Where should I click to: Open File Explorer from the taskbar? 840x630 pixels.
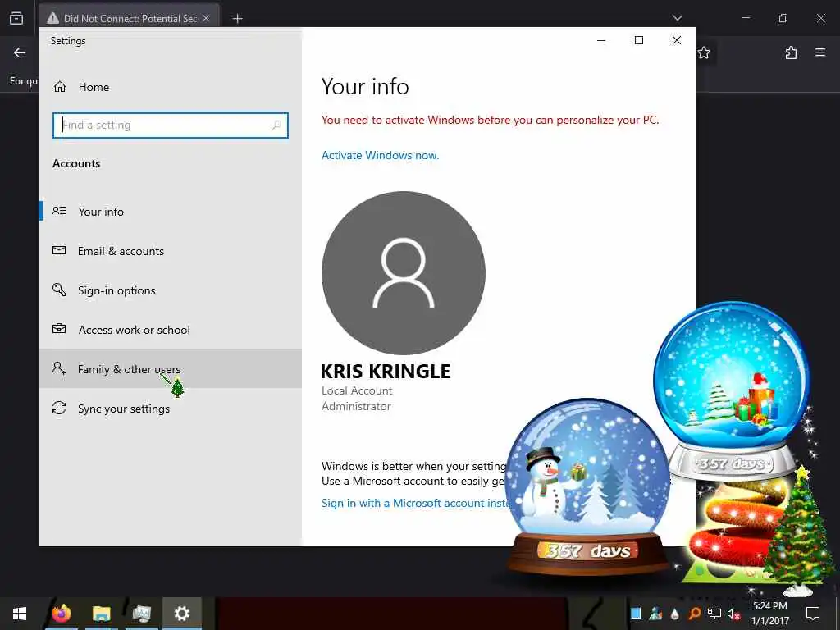pyautogui.click(x=101, y=614)
